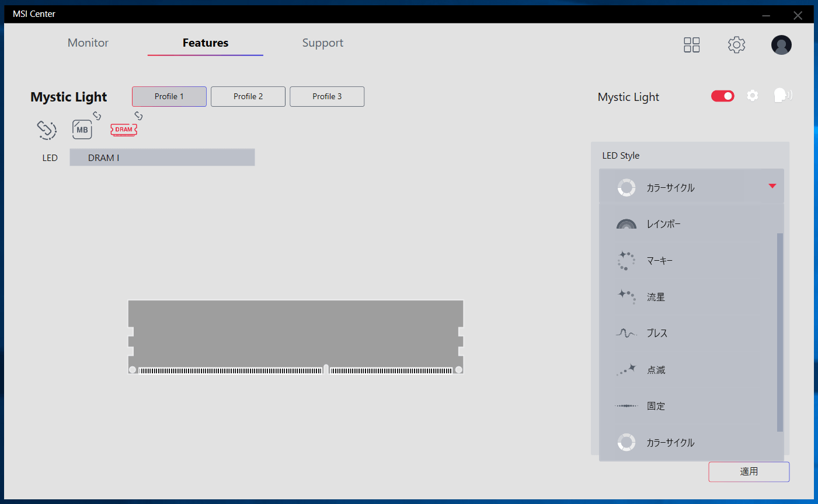
Task: Choose マーキー LED style
Action: pyautogui.click(x=688, y=261)
